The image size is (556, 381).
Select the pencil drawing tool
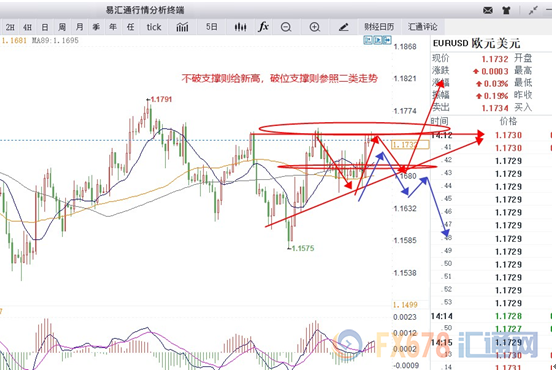coord(343,27)
